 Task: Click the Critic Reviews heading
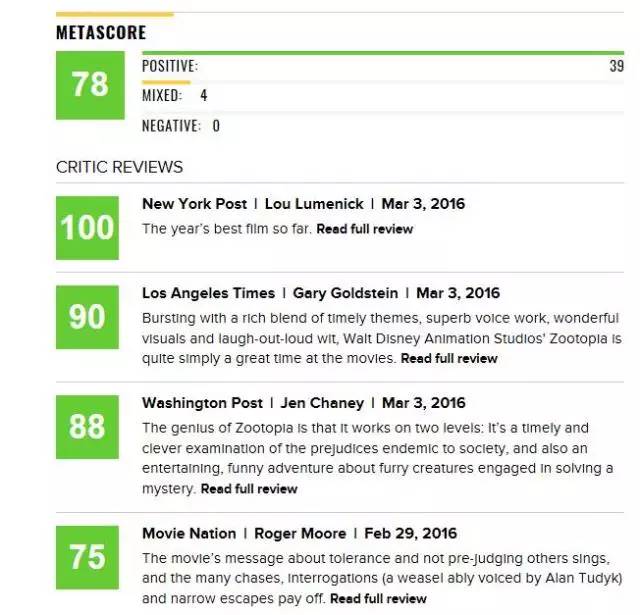pos(119,167)
